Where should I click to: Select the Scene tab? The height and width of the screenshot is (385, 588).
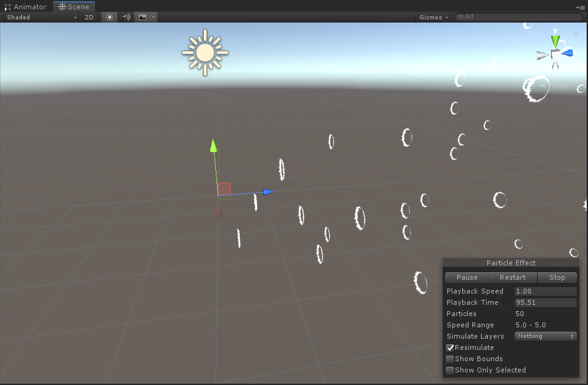(x=74, y=7)
